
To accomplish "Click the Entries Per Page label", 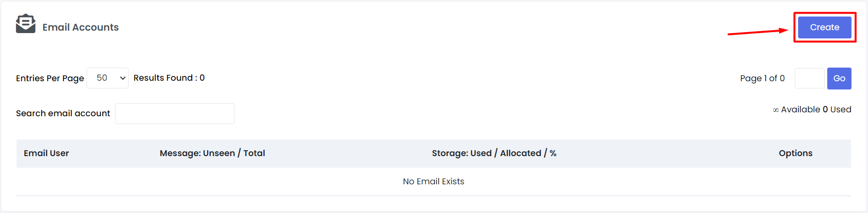I will 50,78.
